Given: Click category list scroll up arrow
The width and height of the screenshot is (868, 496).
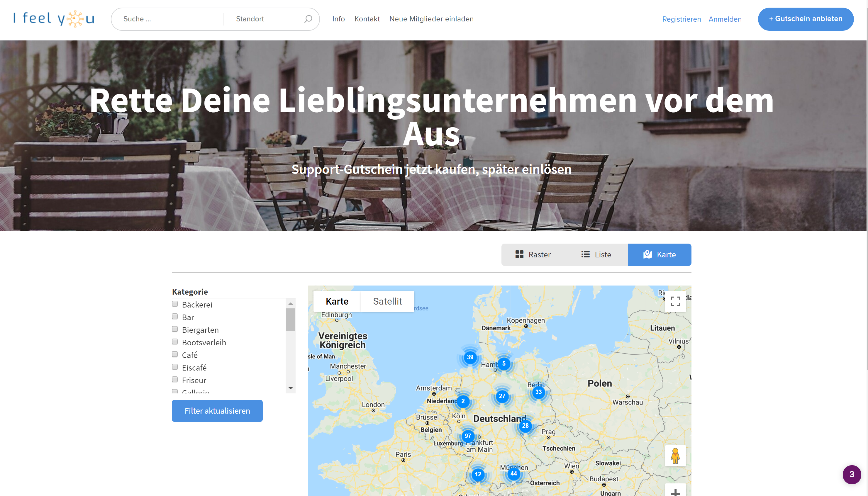Looking at the screenshot, I should pos(290,303).
